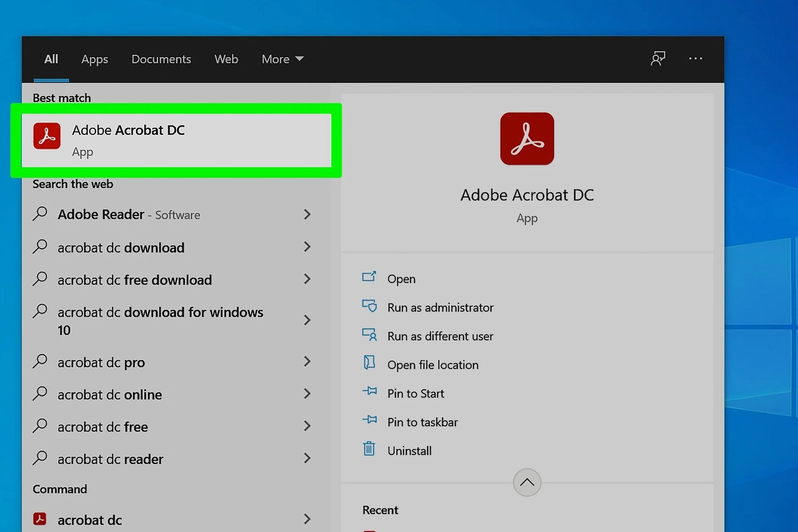Choose Open for Adobe Acrobat DC
This screenshot has height=532, width=798.
tap(401, 279)
